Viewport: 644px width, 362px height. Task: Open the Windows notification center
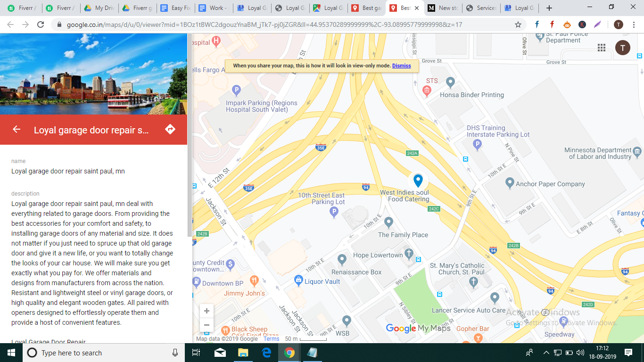pos(628,353)
